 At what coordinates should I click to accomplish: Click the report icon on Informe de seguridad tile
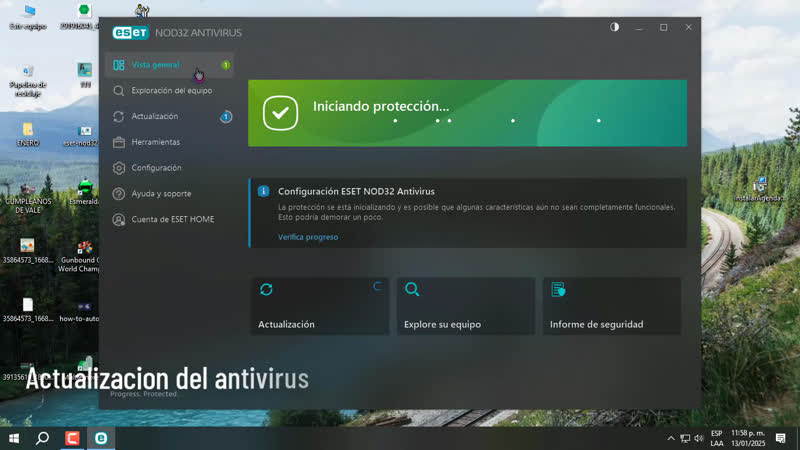coord(558,289)
